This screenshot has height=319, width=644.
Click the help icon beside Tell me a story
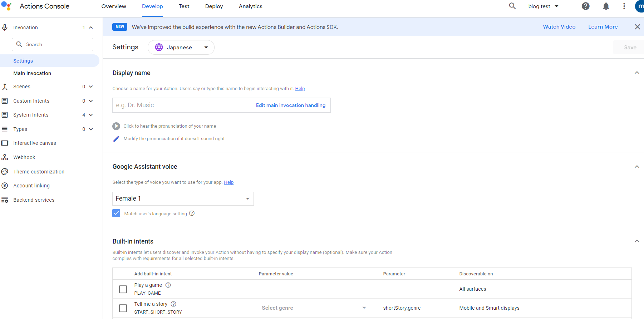click(173, 304)
